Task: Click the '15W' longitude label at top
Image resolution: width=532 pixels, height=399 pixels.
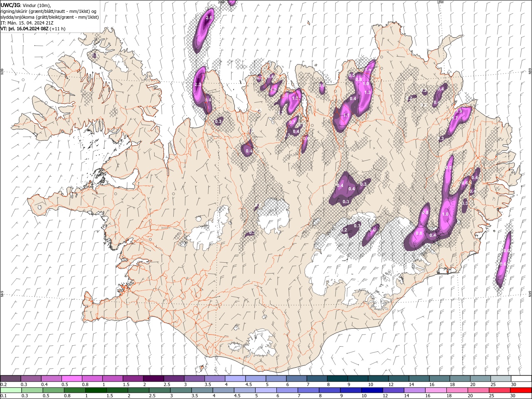Action: (x=440, y=2)
